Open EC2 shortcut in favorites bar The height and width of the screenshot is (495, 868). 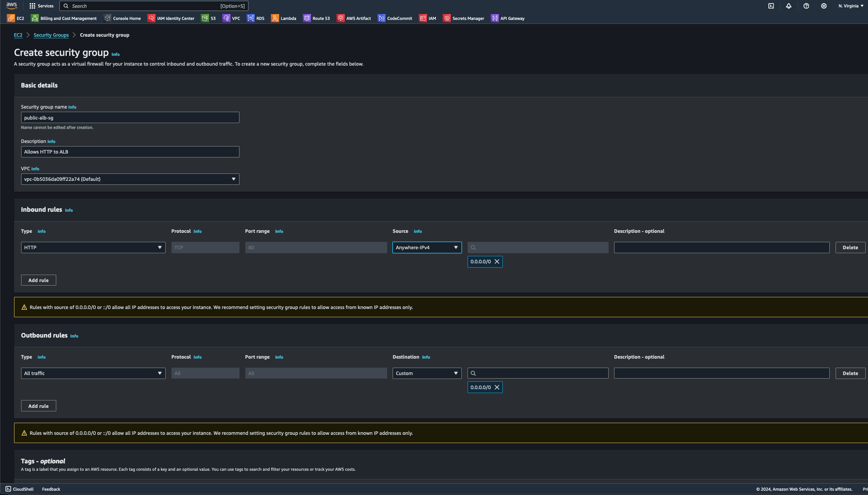point(16,18)
